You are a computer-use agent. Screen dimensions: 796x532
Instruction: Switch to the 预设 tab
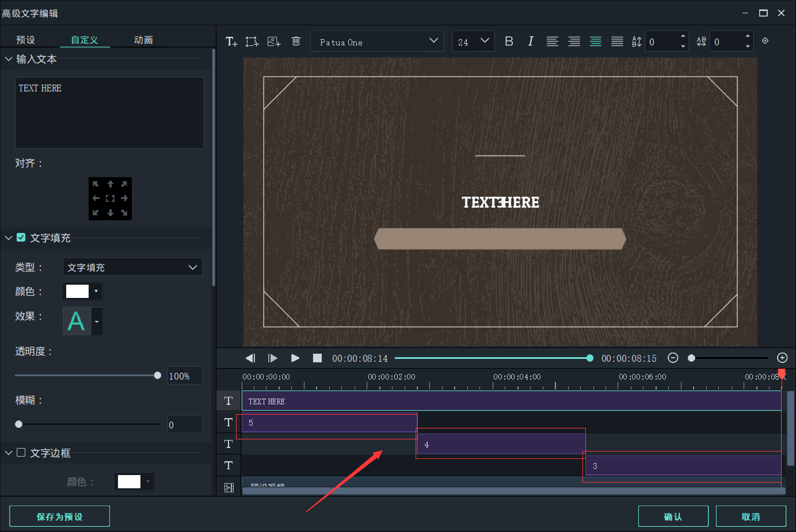coord(26,40)
